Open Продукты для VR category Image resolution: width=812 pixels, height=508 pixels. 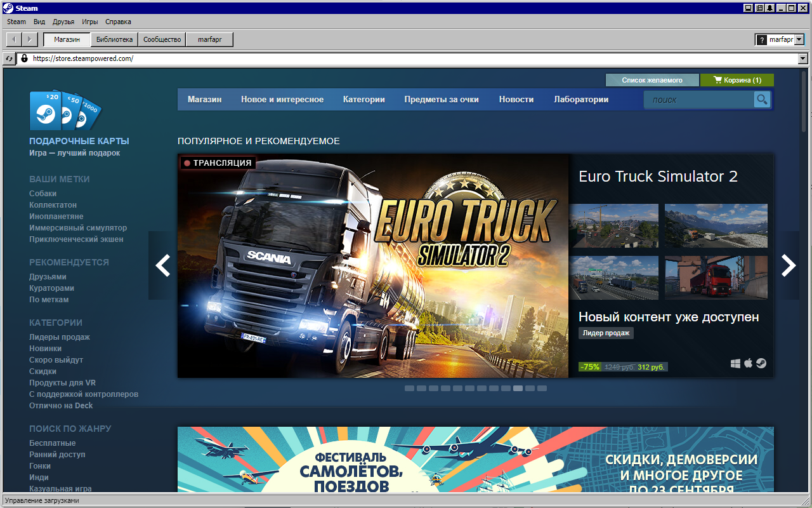[62, 383]
